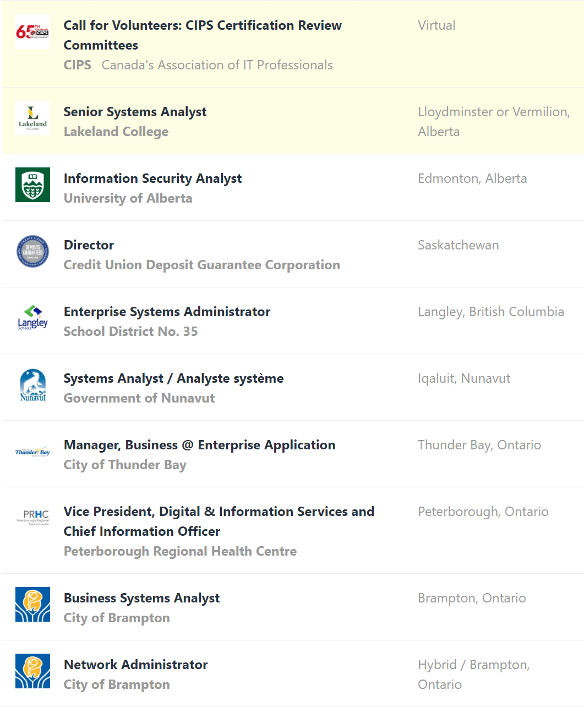The width and height of the screenshot is (584, 728).
Task: Click the Business Systems Analyst title
Action: coord(141,598)
